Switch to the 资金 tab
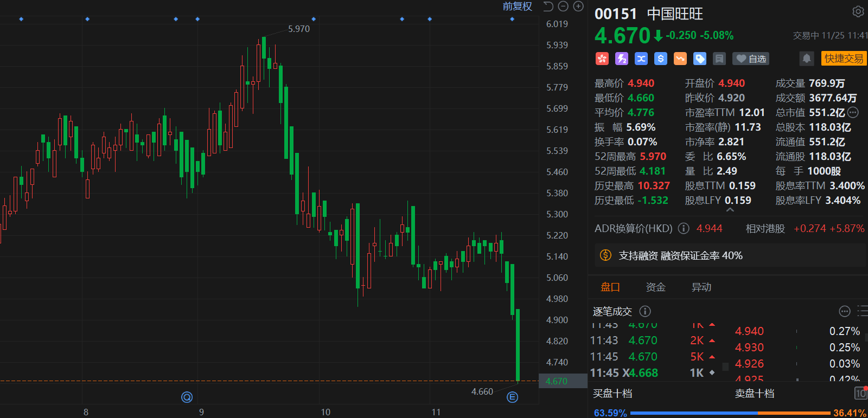 tap(655, 287)
